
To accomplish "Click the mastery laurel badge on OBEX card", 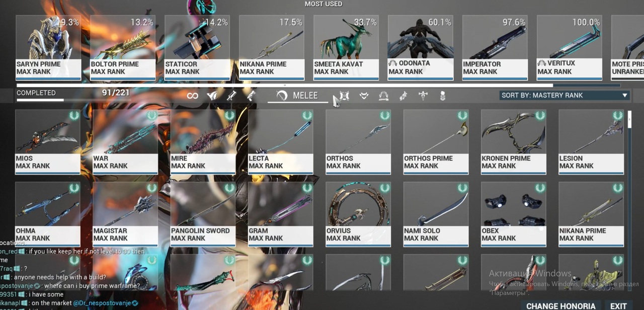I will click(x=540, y=188).
